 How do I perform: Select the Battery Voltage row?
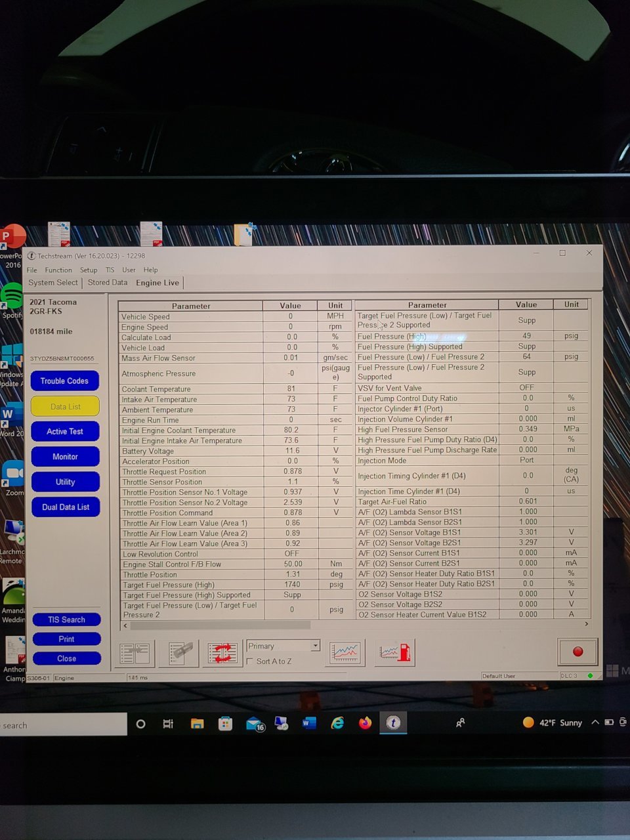[x=236, y=451]
